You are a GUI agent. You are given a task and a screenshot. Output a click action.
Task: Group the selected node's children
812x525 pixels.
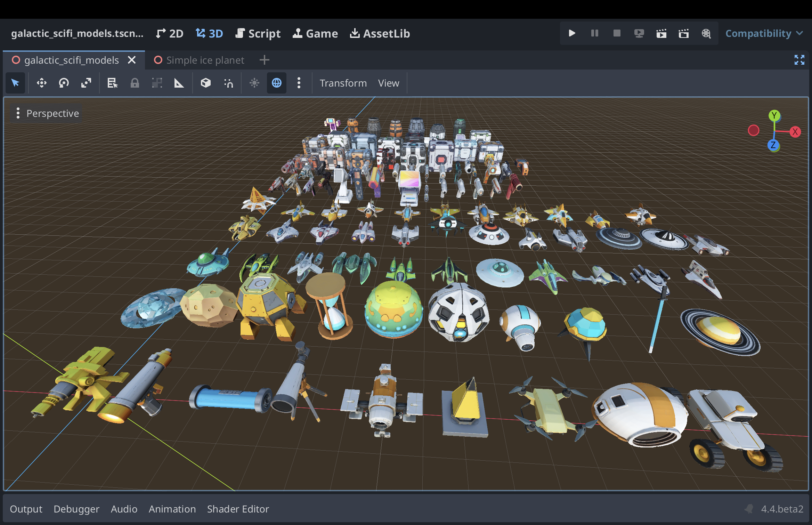(x=157, y=83)
